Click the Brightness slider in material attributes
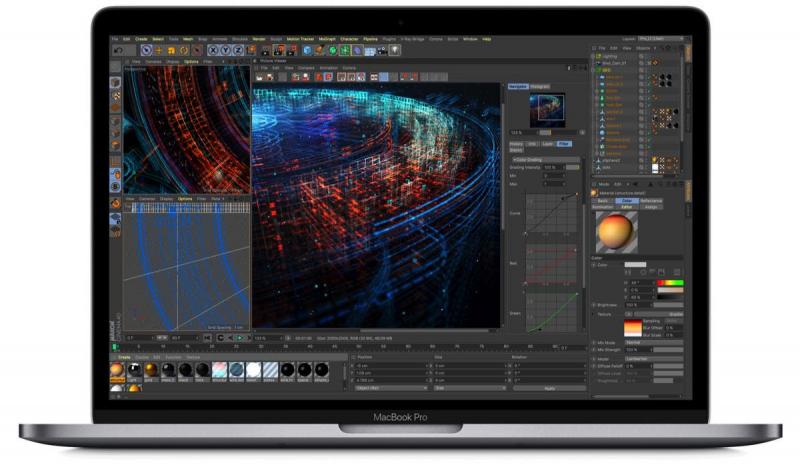This screenshot has height=467, width=800. coord(668,305)
